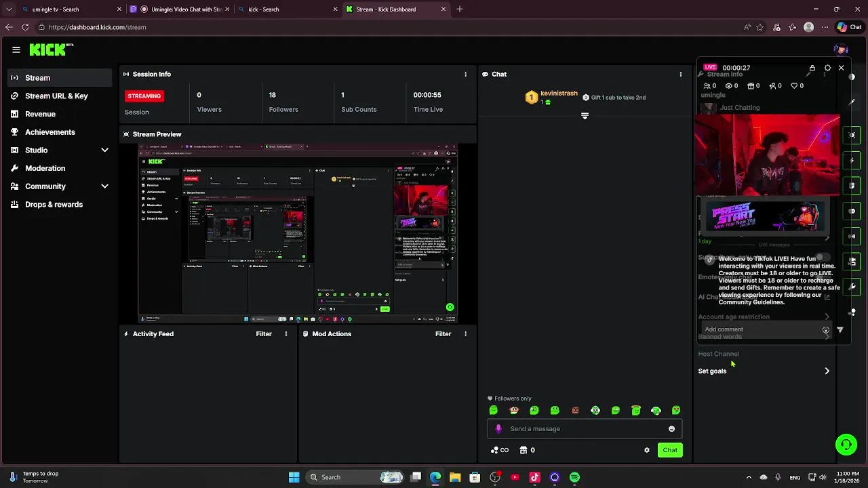Screen dimensions: 868x488
Task: Open TikTok LIVE overlay settings gear
Action: click(x=827, y=68)
